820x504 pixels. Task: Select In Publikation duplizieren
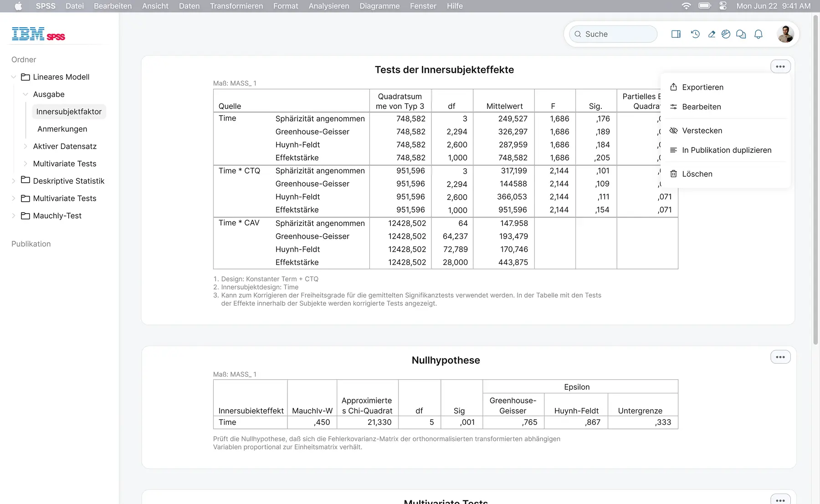tap(725, 150)
